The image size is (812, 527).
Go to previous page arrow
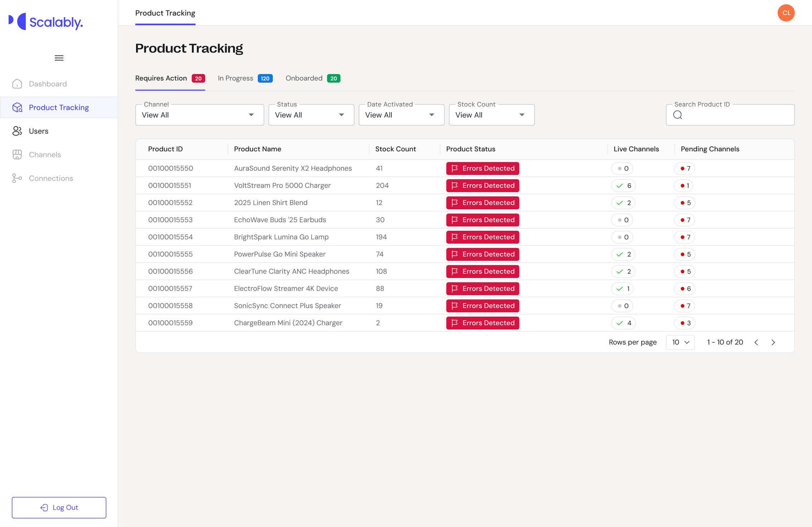click(756, 342)
